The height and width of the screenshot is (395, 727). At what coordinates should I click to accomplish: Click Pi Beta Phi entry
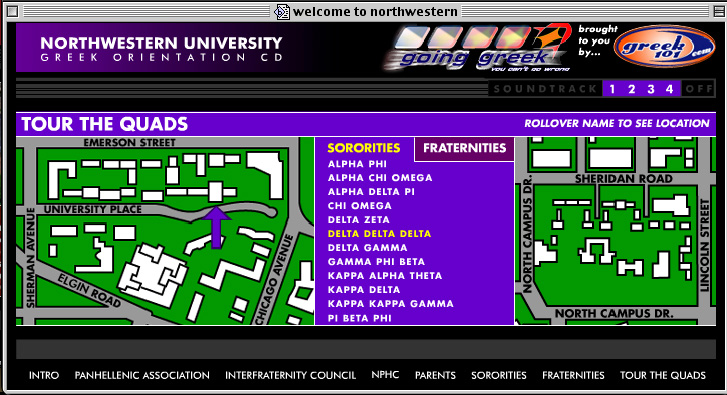[x=359, y=318]
